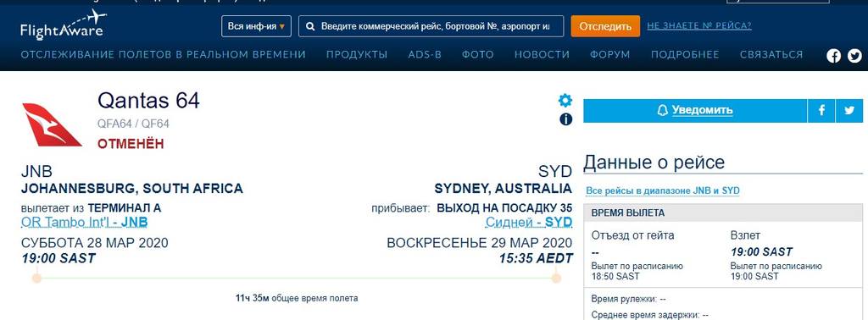Open 'Отслеживание полетов в реальном времени' menu
The width and height of the screenshot is (868, 320).
click(164, 55)
